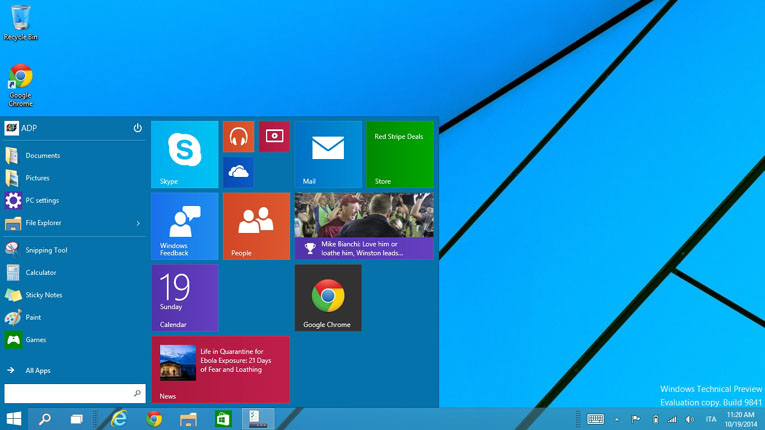Open the Store app from the taskbar

pyautogui.click(x=223, y=419)
